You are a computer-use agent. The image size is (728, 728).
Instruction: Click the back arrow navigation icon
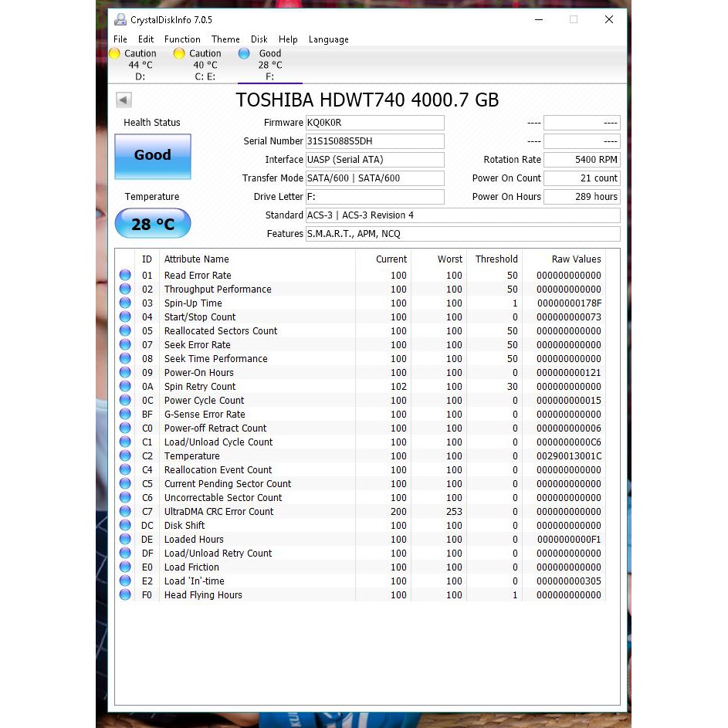pos(123,99)
